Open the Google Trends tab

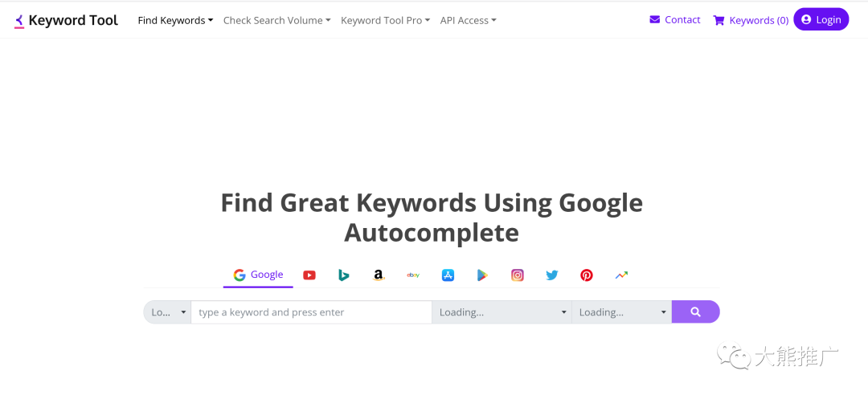pos(621,275)
